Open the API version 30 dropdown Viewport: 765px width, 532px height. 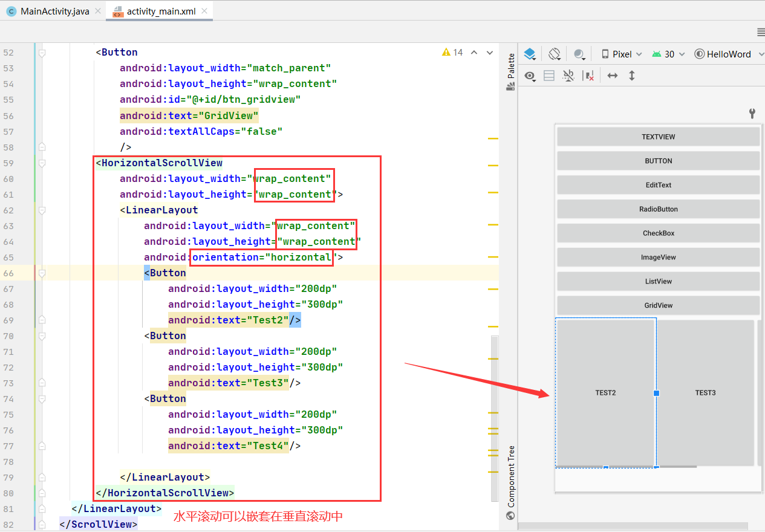click(x=668, y=54)
